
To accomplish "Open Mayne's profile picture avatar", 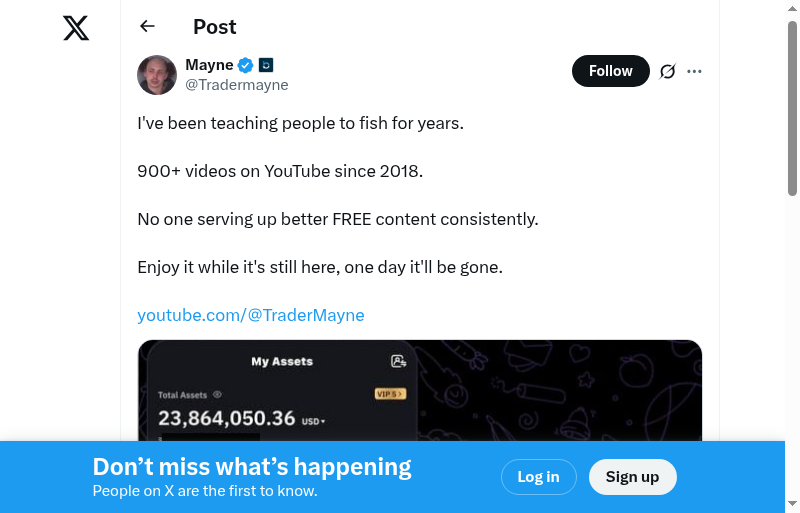I will (157, 75).
